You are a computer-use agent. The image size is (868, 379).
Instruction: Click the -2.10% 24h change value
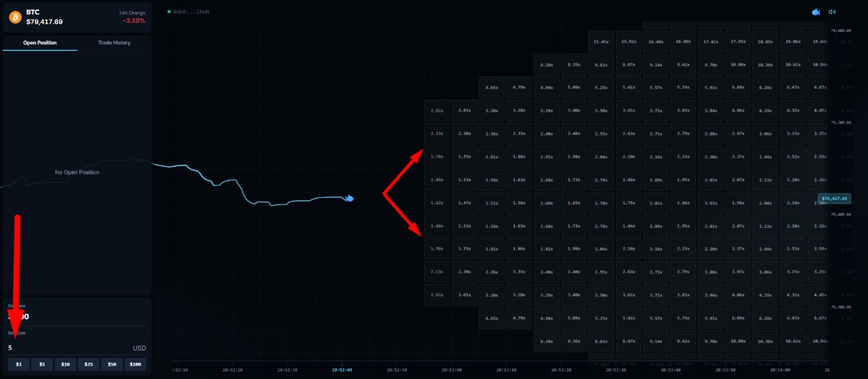pos(134,20)
